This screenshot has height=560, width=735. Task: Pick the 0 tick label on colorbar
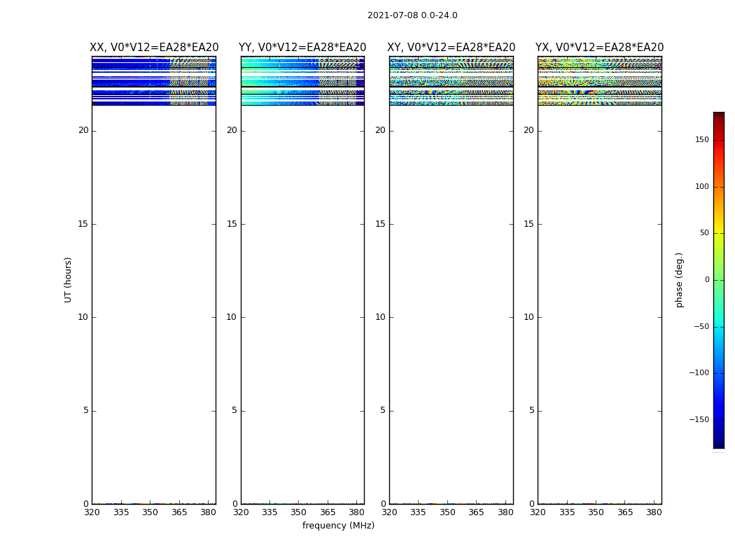pos(706,280)
